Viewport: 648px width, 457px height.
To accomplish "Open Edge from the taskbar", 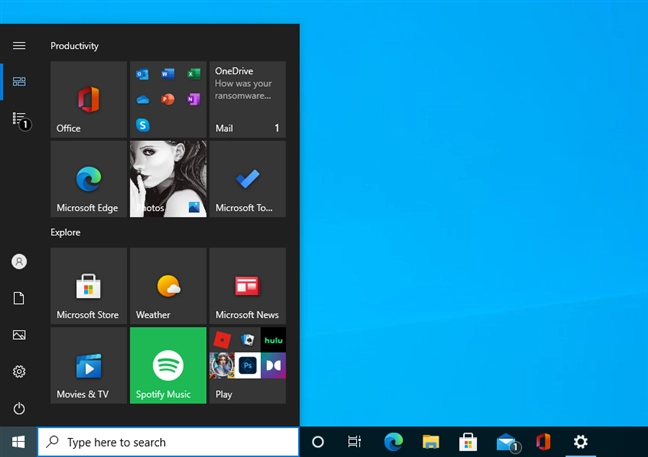I will [x=393, y=442].
